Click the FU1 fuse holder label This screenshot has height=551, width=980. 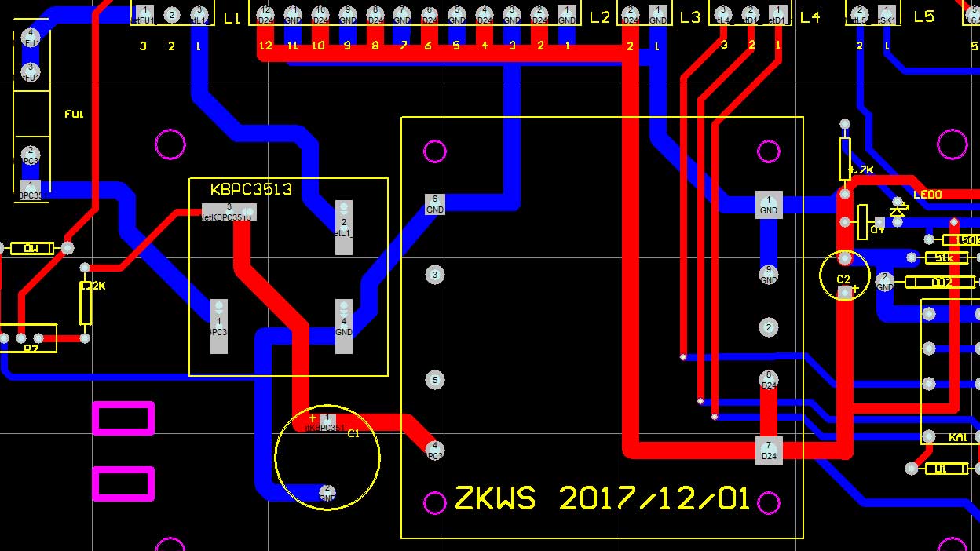point(74,115)
